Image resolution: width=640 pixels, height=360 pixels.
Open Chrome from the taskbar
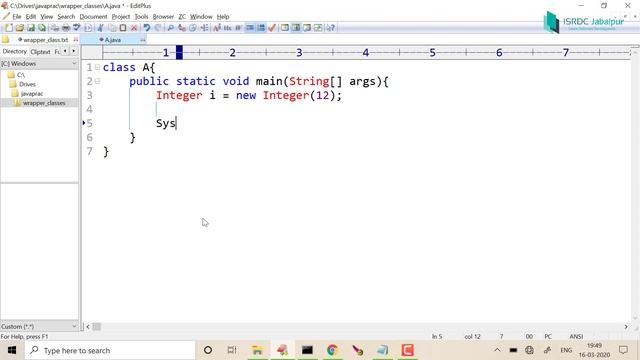332,350
